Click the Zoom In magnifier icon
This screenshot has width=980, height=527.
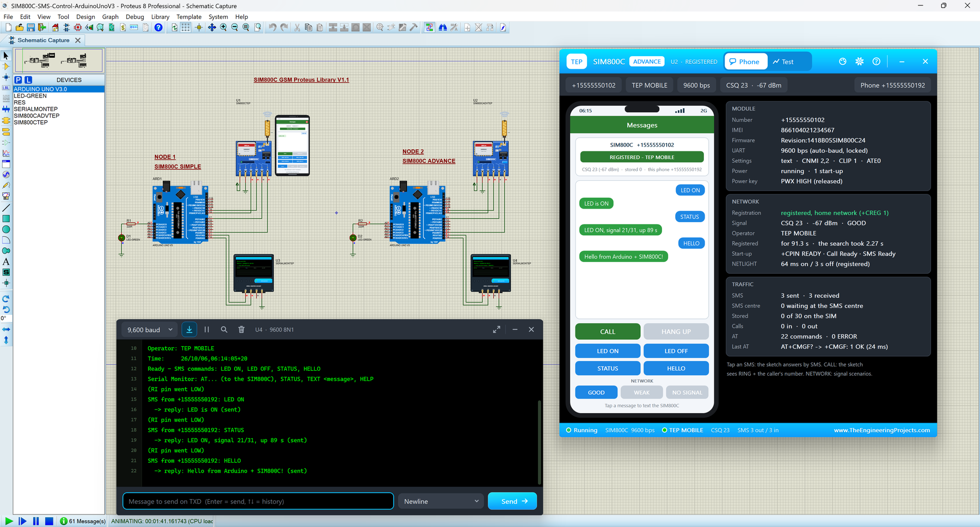point(223,27)
